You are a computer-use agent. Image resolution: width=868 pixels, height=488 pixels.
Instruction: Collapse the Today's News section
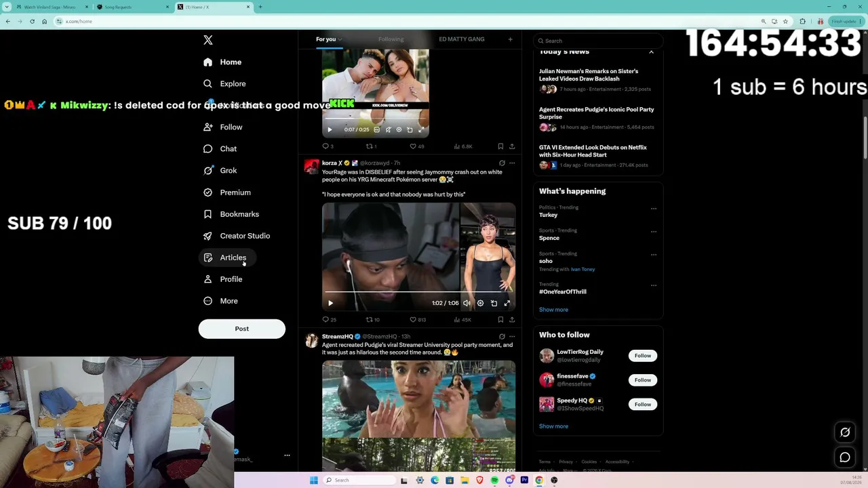[651, 52]
